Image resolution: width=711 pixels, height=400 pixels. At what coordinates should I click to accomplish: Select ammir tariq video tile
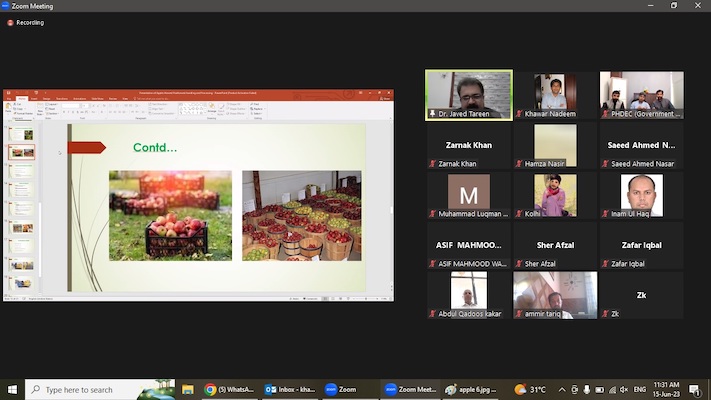555,296
